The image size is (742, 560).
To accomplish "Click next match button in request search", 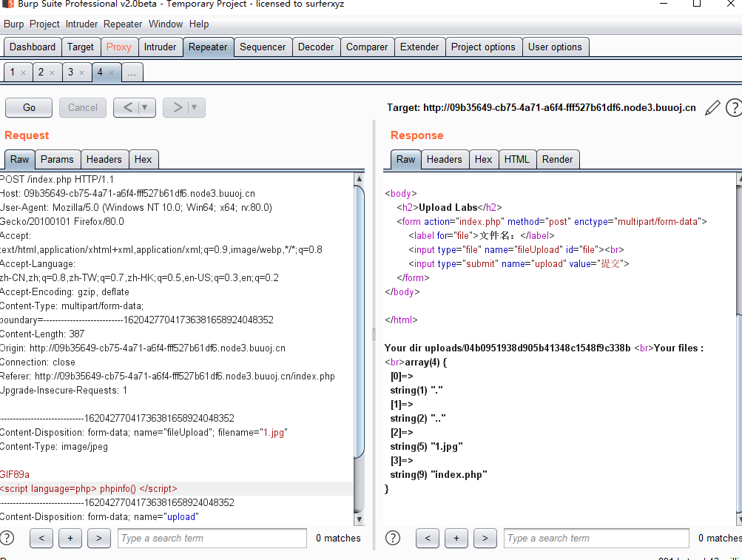I will [x=99, y=539].
